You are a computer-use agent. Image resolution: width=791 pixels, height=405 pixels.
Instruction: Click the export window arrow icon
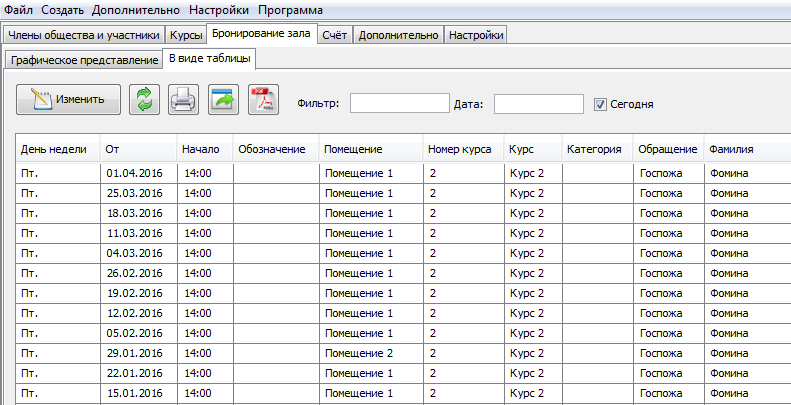pos(223,99)
